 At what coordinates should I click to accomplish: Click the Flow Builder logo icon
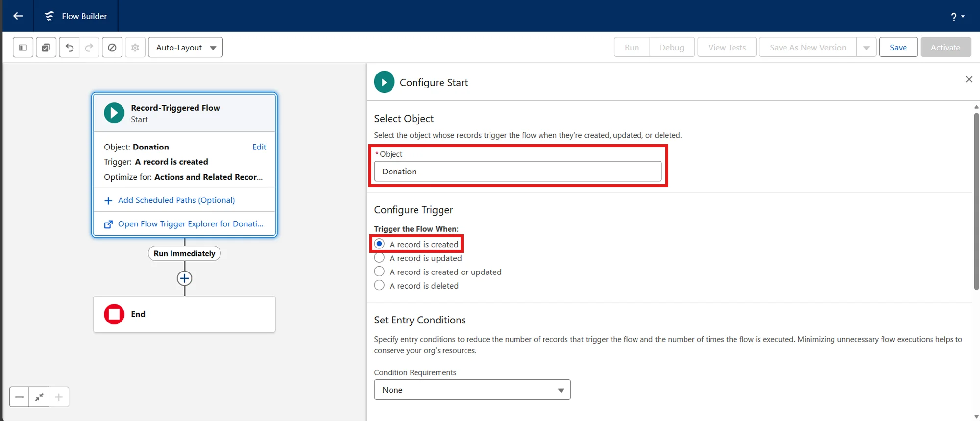[x=49, y=16]
